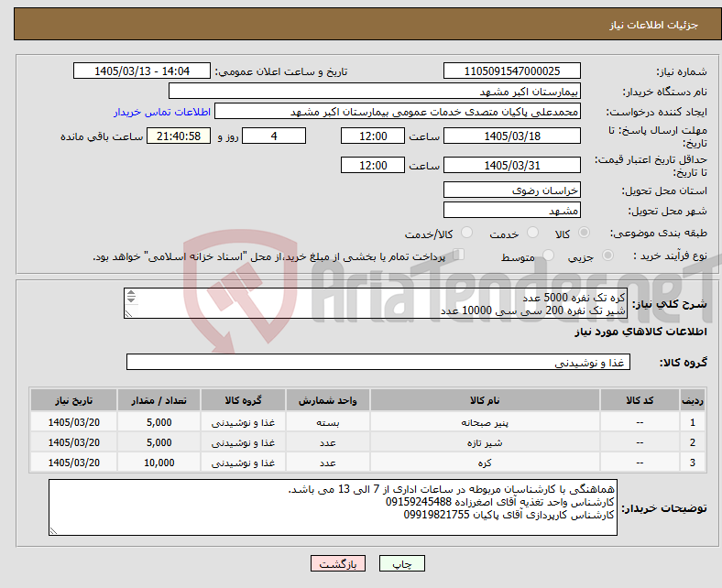
Task: Click the پنیر صبحانه item cell
Action: (485, 422)
